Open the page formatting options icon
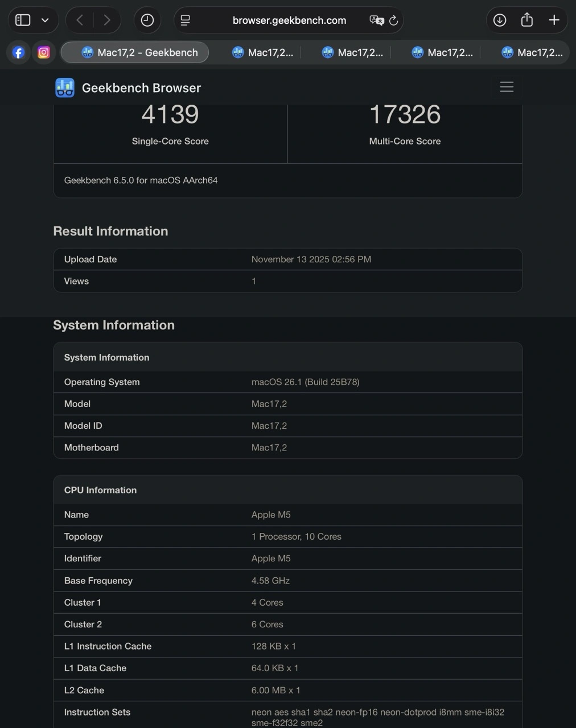 pos(184,20)
